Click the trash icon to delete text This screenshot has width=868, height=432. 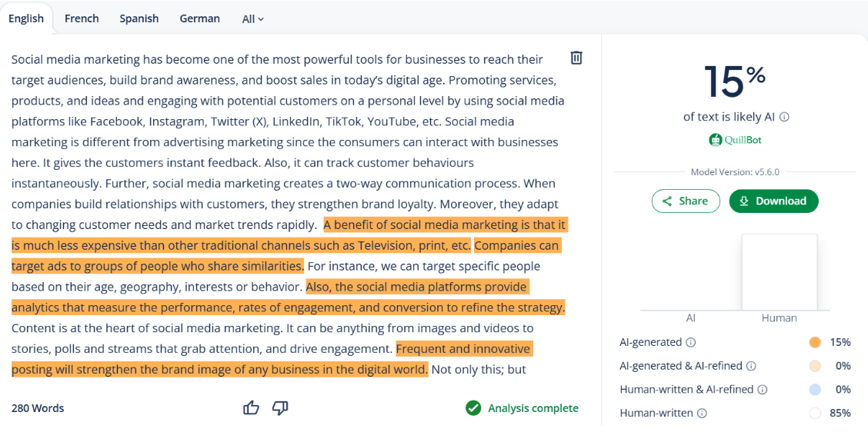point(576,58)
